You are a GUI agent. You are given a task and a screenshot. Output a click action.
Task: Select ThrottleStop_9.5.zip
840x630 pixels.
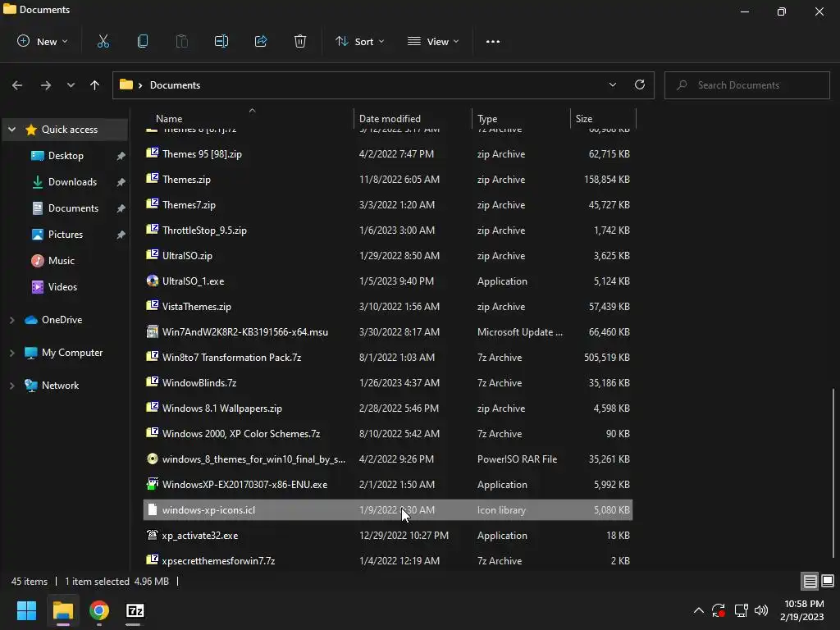click(388, 230)
